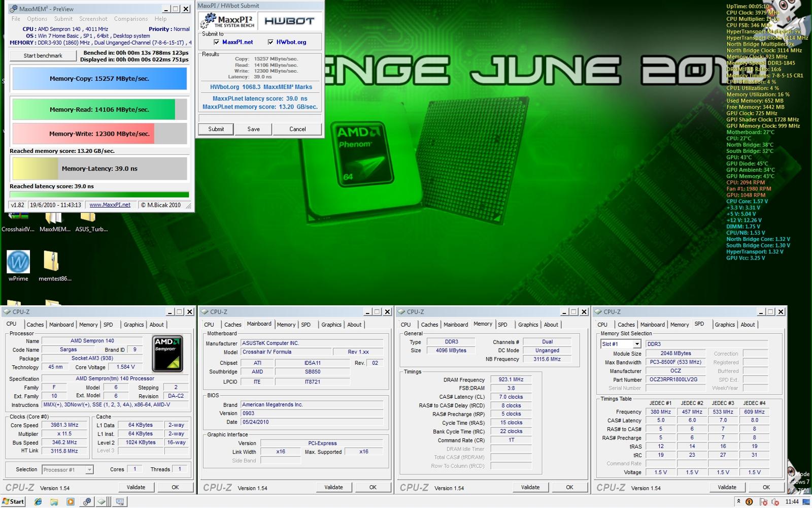Click Validate in the Memory CPU-Z window
The width and height of the screenshot is (812, 508).
(530, 487)
